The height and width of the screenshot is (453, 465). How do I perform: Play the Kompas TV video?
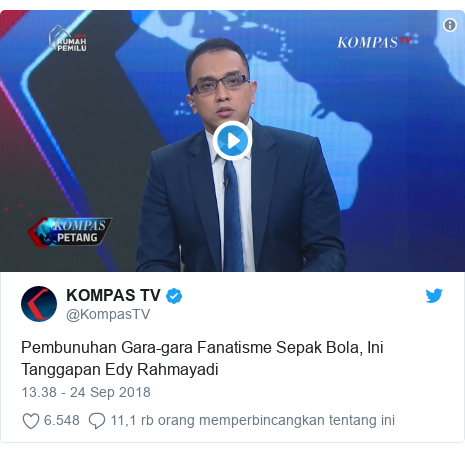(232, 141)
